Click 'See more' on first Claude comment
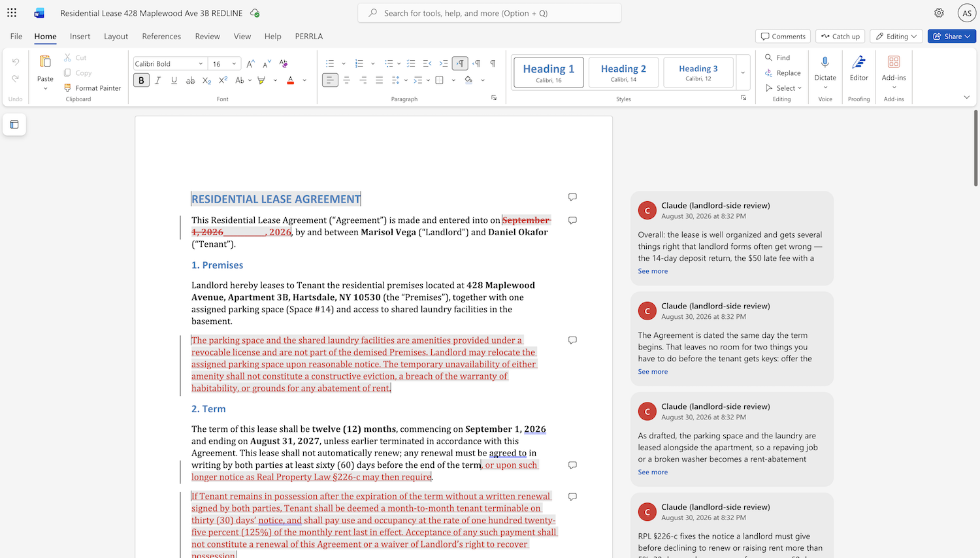Viewport: 980px width, 558px height. [653, 271]
